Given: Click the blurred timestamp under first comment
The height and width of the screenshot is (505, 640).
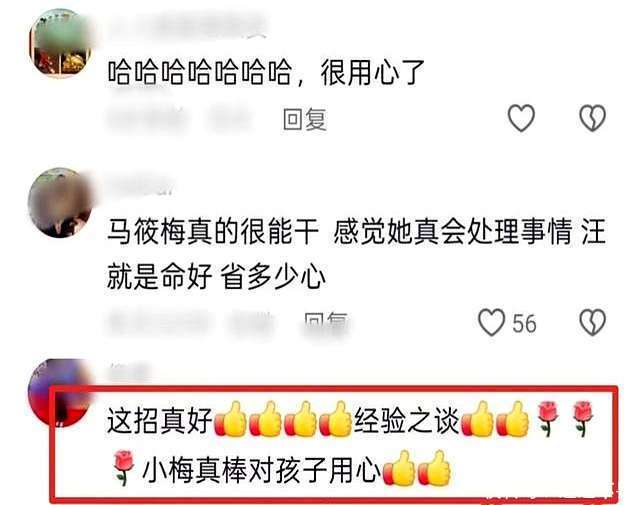Looking at the screenshot, I should [148, 119].
